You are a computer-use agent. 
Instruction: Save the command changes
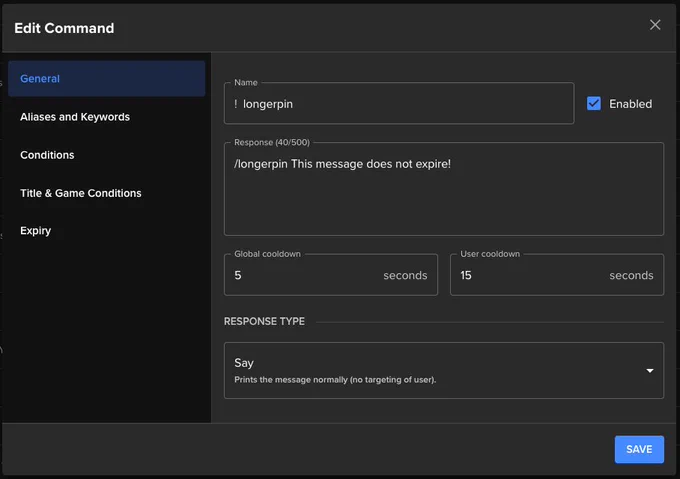coord(639,449)
